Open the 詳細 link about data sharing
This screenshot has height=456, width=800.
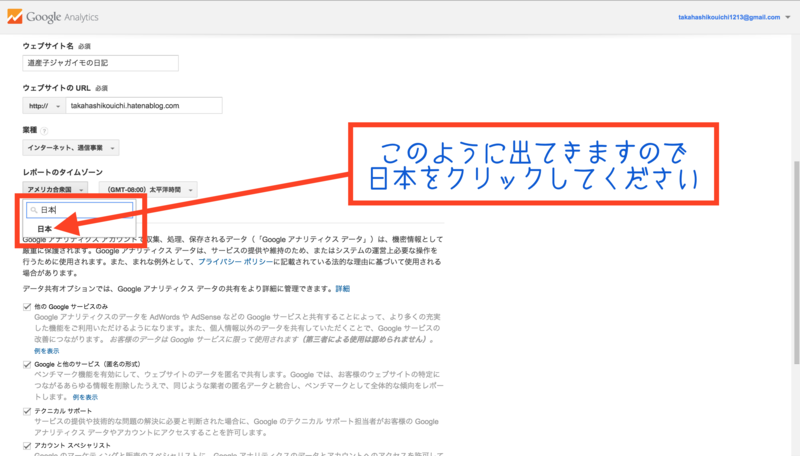342,289
